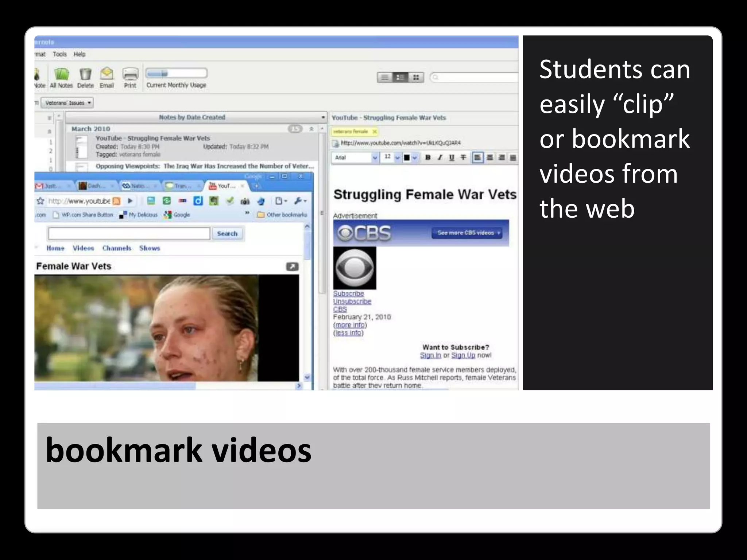Select align right in note editor
The height and width of the screenshot is (560, 747).
coord(502,157)
